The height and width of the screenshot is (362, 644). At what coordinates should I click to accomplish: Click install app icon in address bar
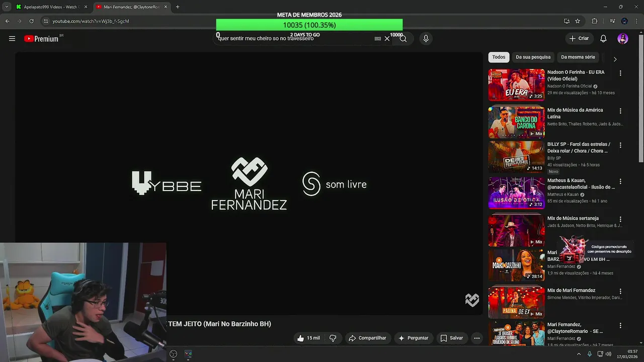coord(567,21)
